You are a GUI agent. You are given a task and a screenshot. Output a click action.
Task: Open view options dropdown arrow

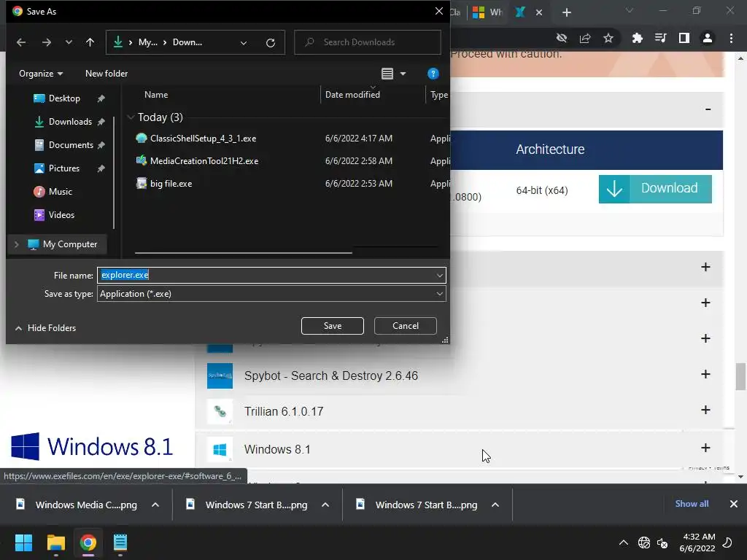(x=403, y=74)
